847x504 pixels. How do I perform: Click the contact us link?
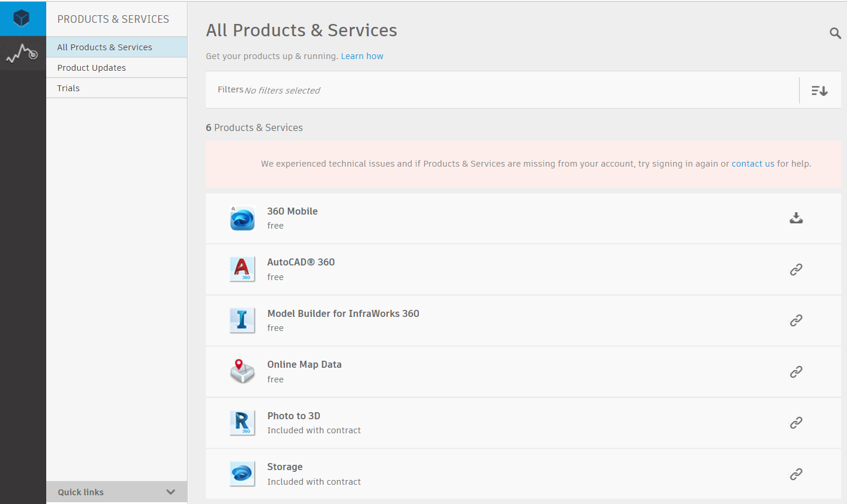(753, 164)
